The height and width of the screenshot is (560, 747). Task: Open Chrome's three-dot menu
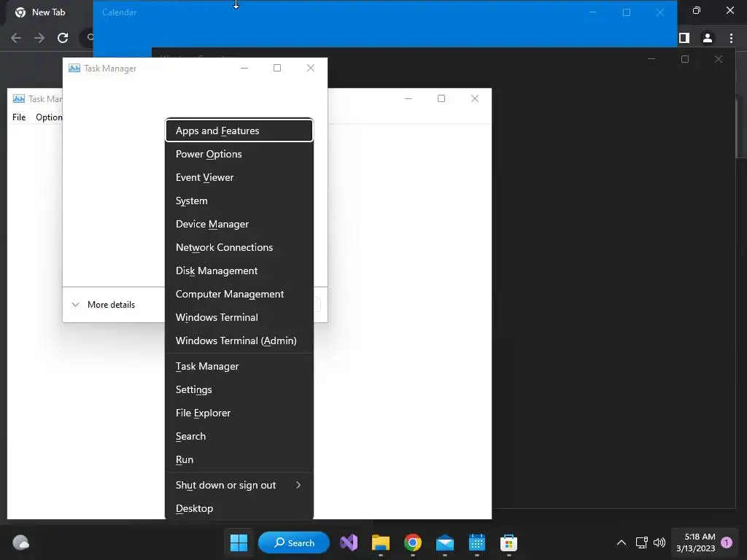click(x=731, y=38)
